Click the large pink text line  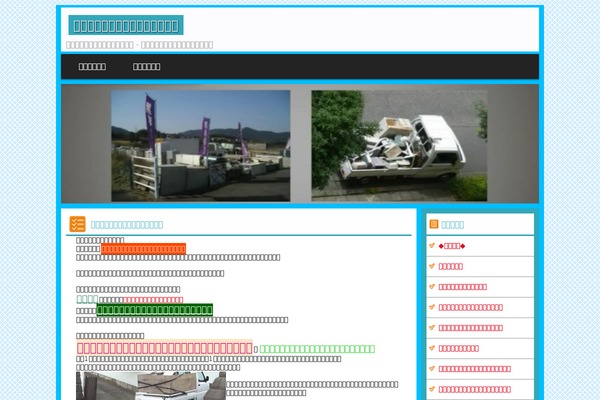[165, 347]
